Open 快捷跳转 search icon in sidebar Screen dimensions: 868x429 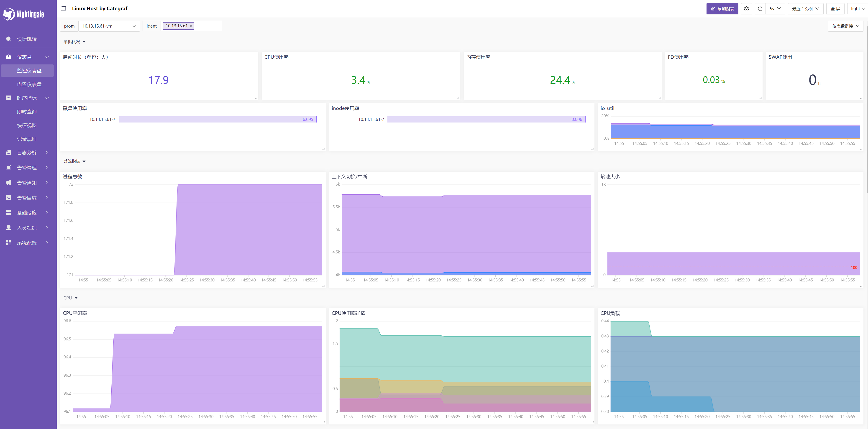pos(9,39)
